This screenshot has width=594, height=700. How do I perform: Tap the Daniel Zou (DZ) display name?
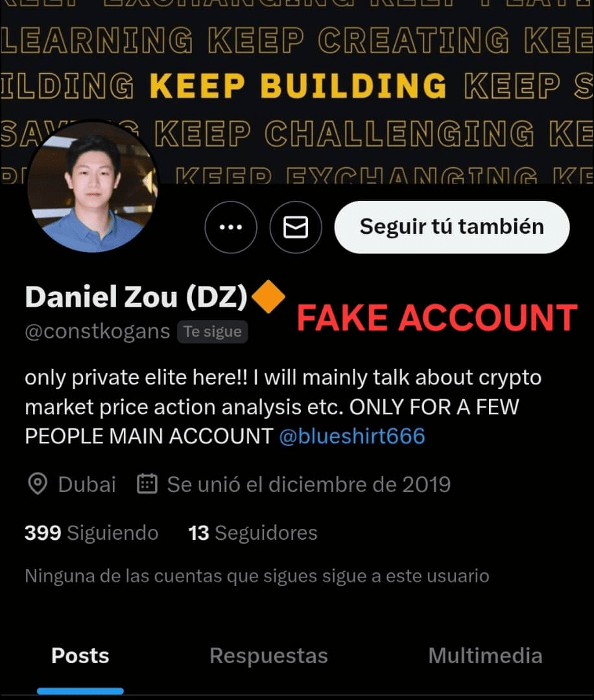[x=136, y=297]
